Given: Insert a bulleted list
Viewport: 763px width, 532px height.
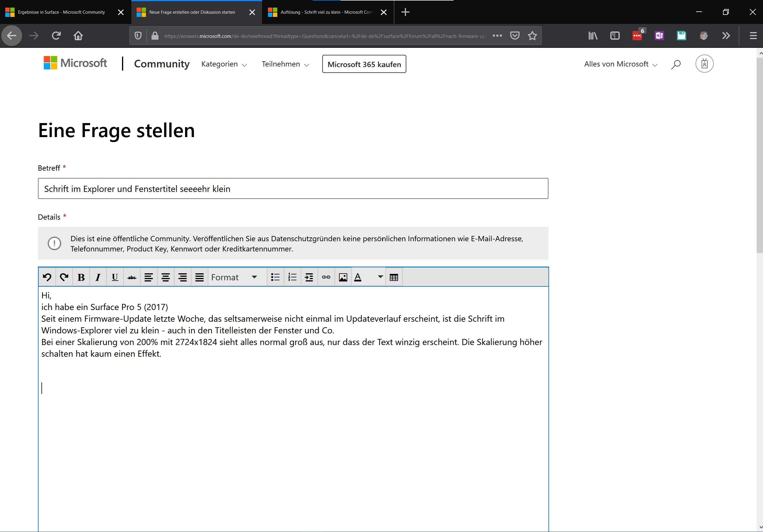Looking at the screenshot, I should click(276, 277).
